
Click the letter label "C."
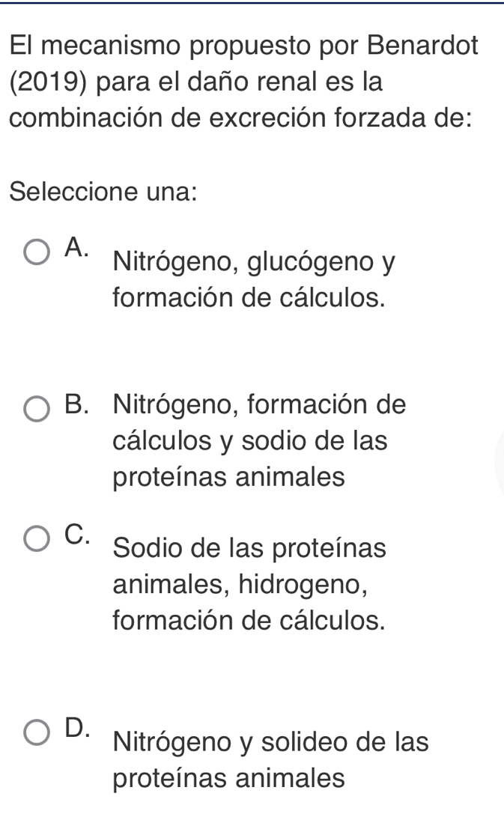click(x=77, y=532)
